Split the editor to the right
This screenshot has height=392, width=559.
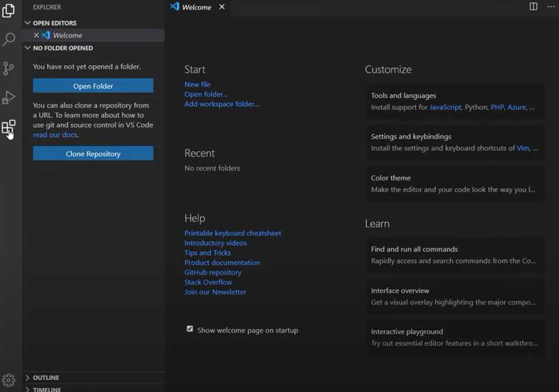click(533, 7)
